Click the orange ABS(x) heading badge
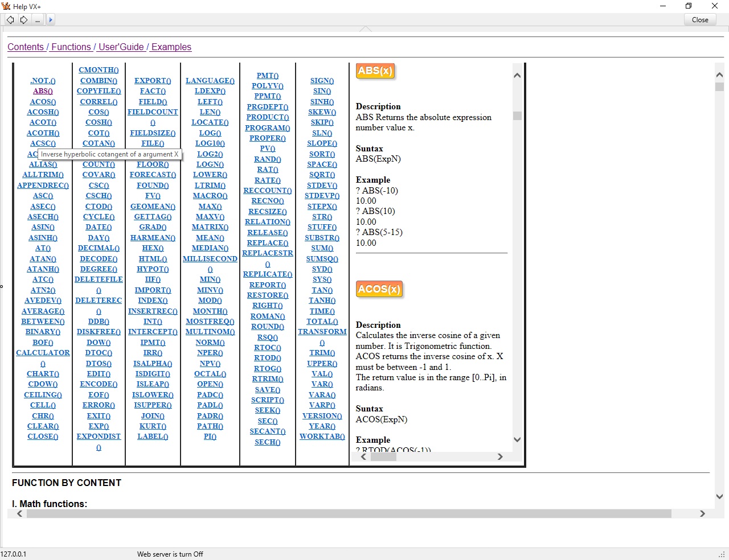This screenshot has width=729, height=560. pos(375,71)
